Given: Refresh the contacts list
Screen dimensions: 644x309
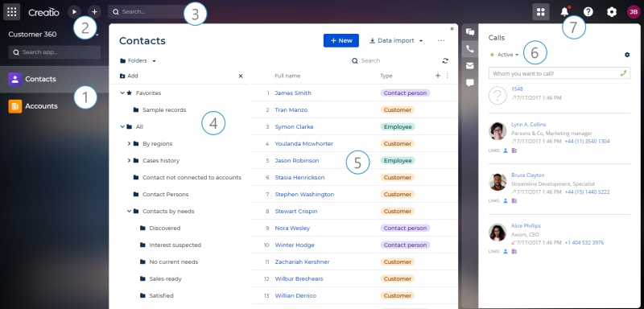Looking at the screenshot, I should [x=445, y=60].
